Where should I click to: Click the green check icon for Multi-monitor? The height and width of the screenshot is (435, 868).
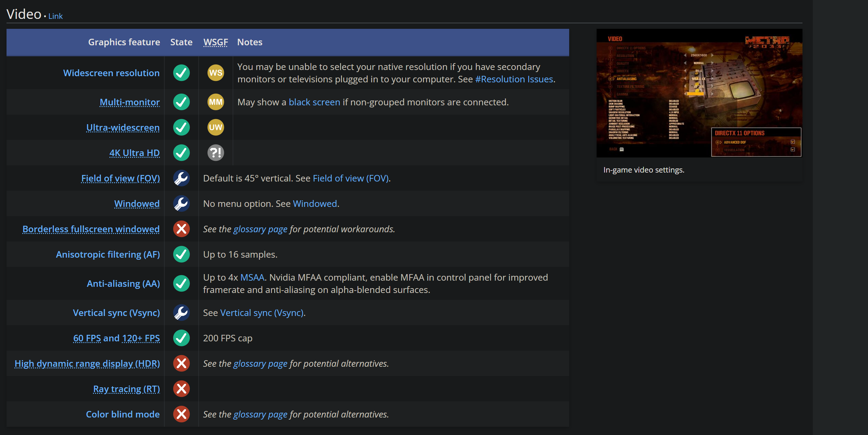[x=181, y=102]
